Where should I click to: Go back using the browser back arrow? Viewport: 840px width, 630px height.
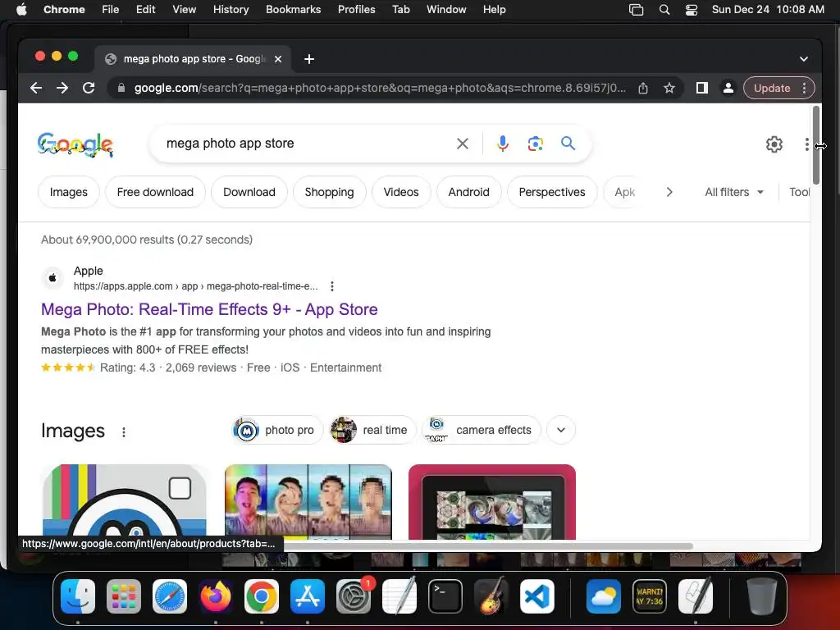pyautogui.click(x=36, y=88)
